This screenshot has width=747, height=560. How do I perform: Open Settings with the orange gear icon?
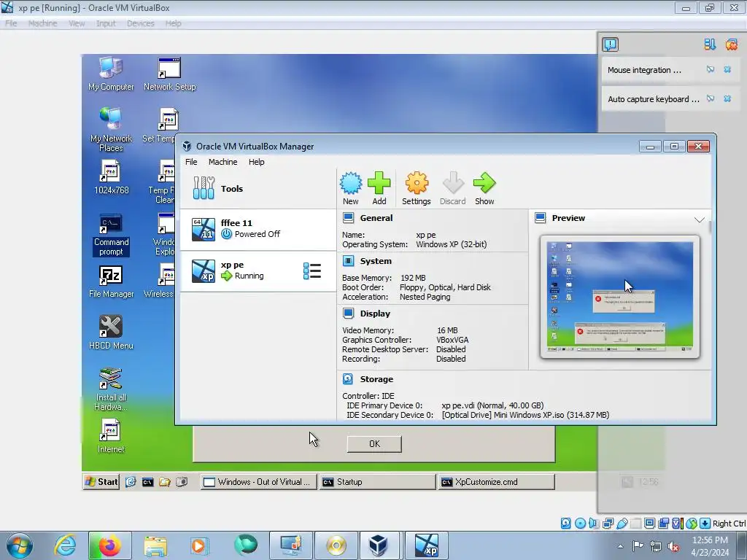(x=417, y=188)
